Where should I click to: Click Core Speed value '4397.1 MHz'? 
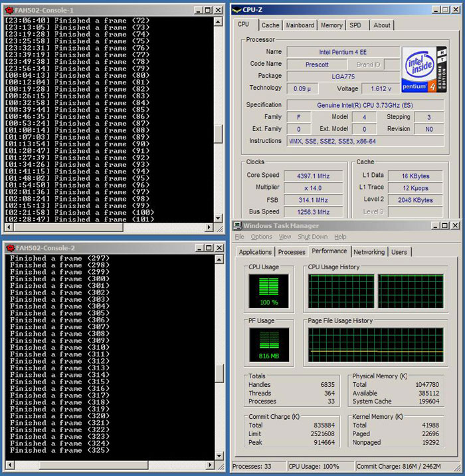point(314,176)
